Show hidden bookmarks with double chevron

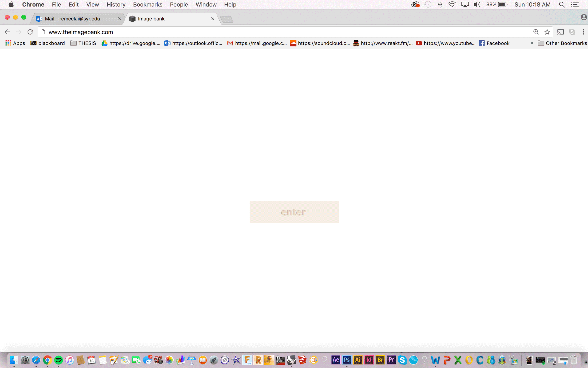point(532,43)
